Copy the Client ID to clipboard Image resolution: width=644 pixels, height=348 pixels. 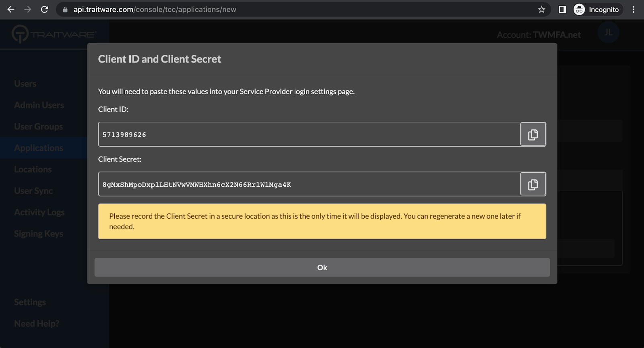tap(533, 134)
